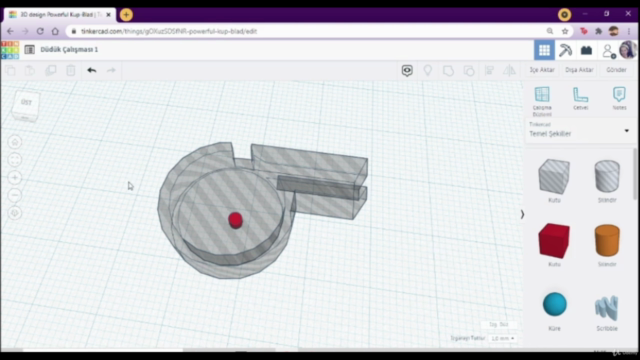
Task: Toggle orthographic perspective view button
Action: point(15,213)
